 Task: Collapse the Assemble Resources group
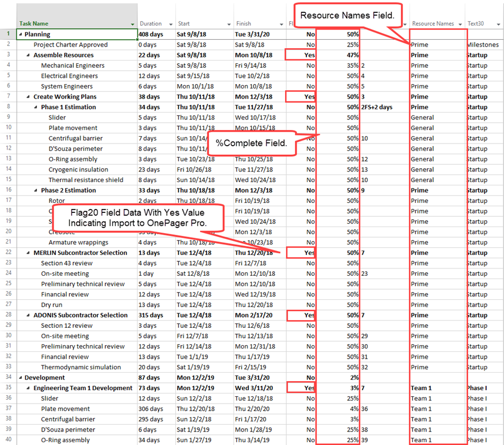click(x=29, y=55)
